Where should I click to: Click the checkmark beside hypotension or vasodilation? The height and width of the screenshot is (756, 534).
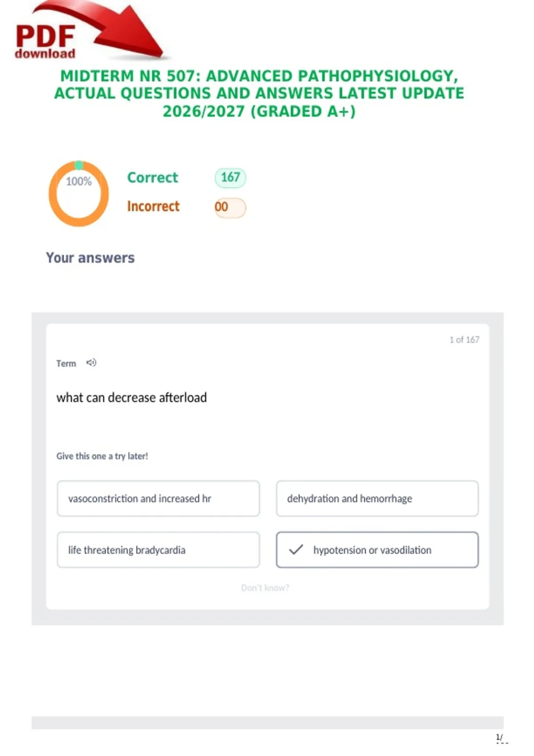tap(296, 550)
